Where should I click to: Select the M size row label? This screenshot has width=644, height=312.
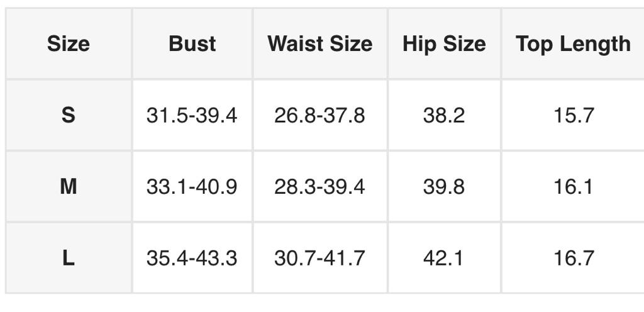coord(68,187)
